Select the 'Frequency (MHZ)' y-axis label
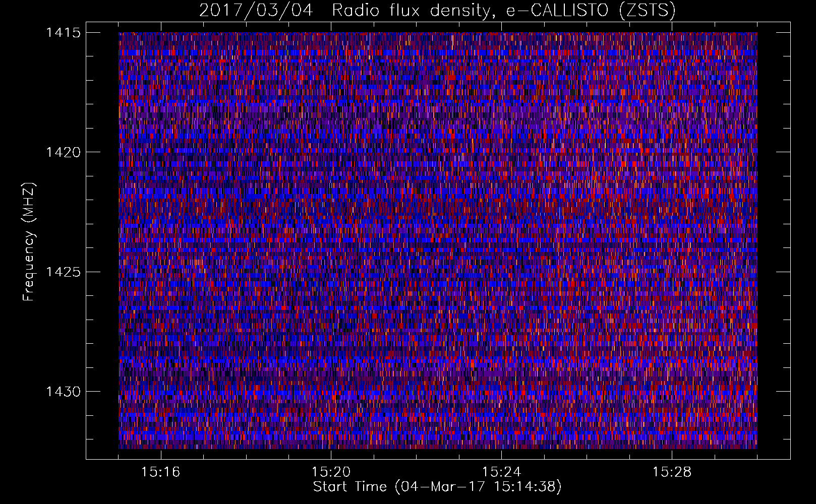 pyautogui.click(x=29, y=242)
